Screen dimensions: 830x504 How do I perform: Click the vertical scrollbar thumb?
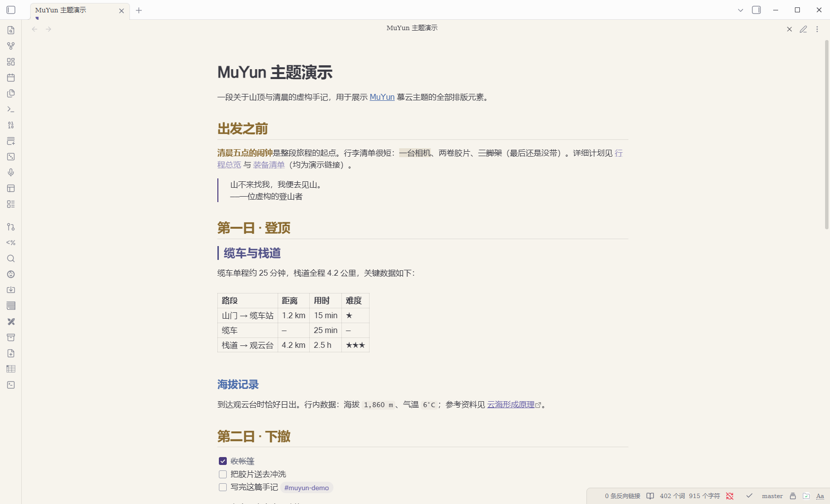[x=827, y=134]
